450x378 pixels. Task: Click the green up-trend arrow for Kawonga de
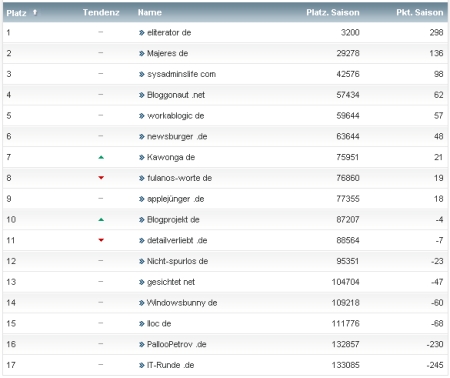pyautogui.click(x=101, y=157)
